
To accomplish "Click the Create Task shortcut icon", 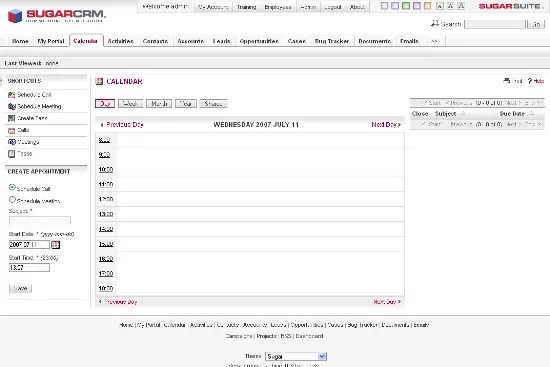I will point(12,118).
